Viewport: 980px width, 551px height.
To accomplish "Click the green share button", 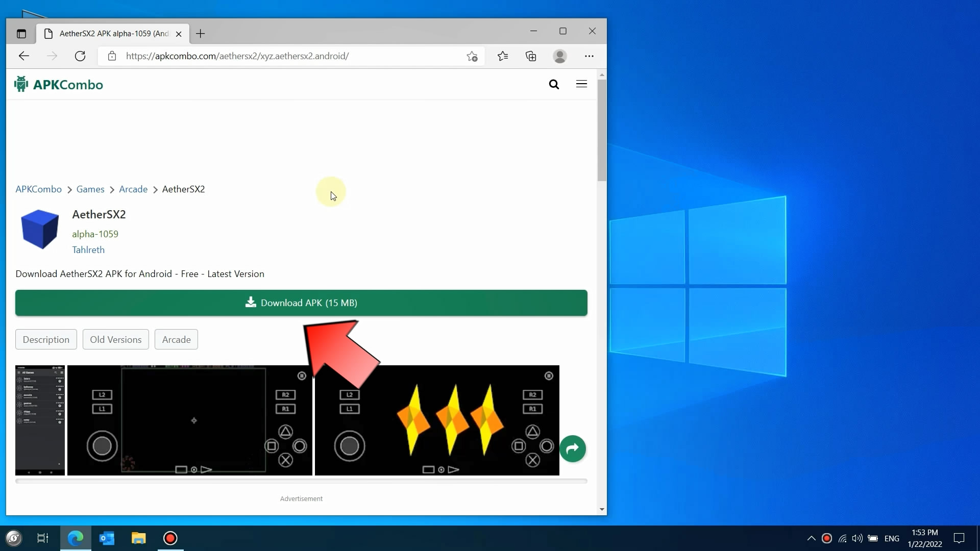I will [573, 448].
